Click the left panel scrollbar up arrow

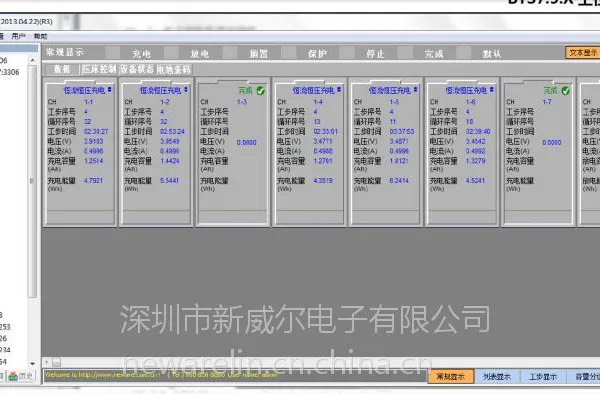(x=33, y=60)
